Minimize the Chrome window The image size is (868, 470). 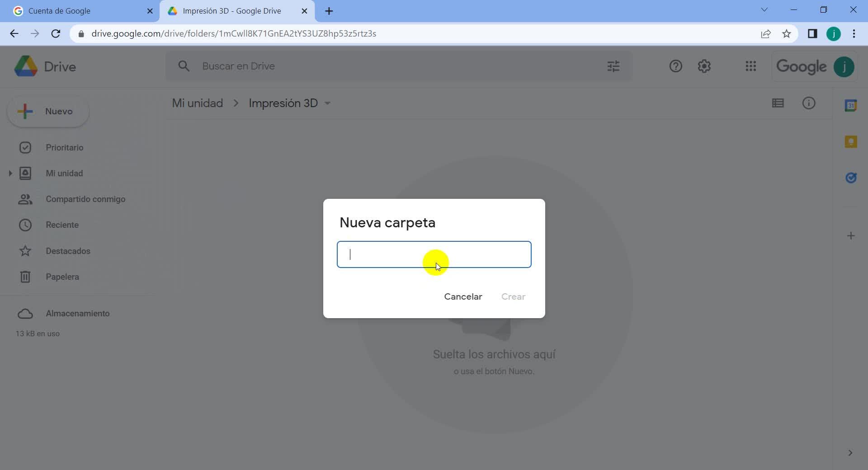tap(793, 9)
